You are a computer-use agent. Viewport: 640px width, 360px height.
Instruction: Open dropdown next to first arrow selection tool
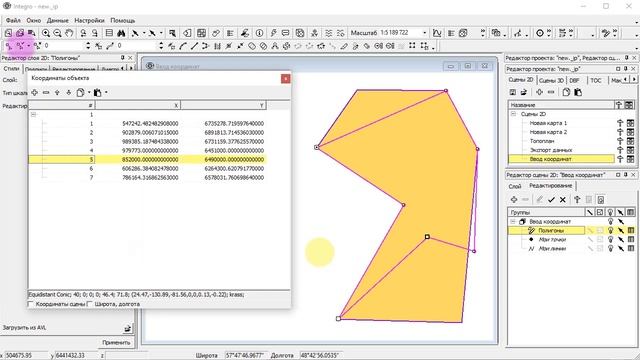click(x=144, y=33)
